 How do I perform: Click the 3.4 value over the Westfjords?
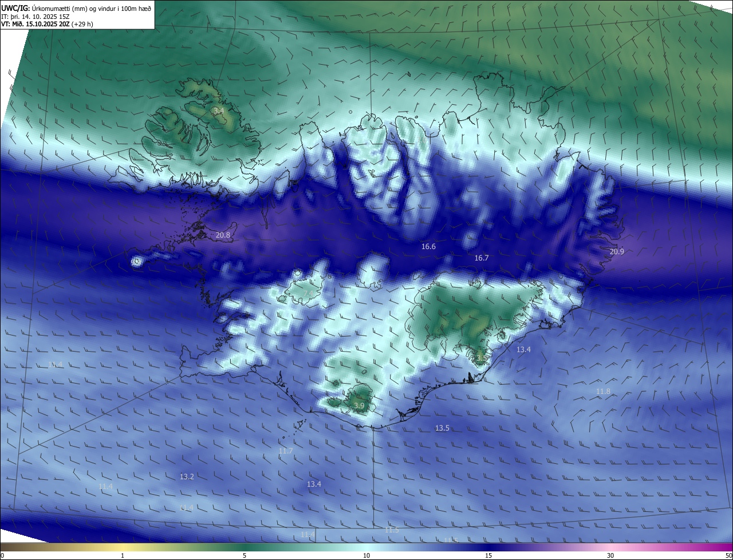[x=218, y=111]
